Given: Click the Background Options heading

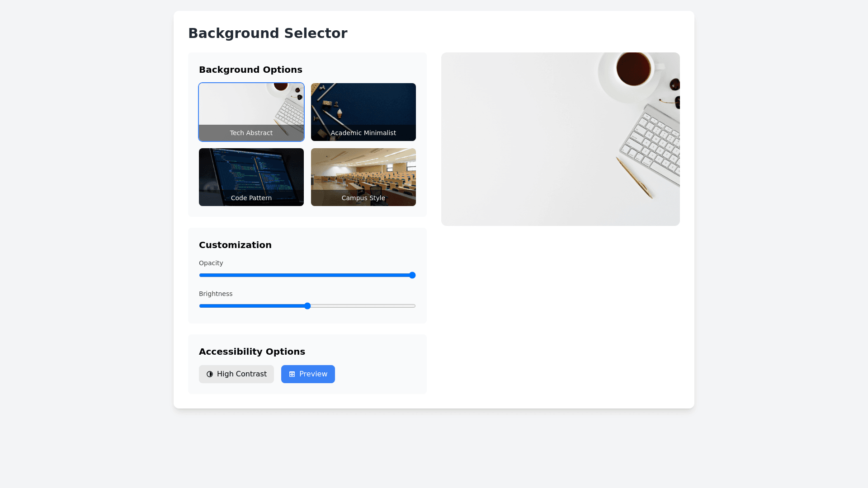Looking at the screenshot, I should [250, 70].
